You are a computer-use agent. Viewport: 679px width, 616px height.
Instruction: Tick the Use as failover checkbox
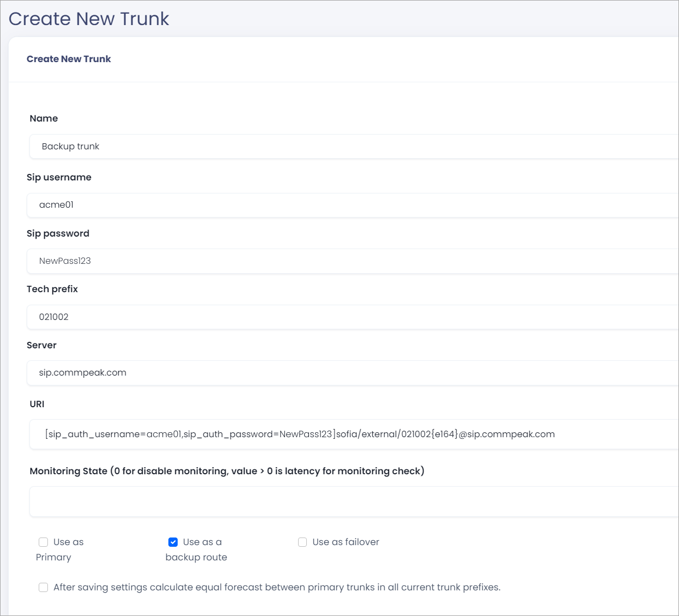[x=302, y=542]
